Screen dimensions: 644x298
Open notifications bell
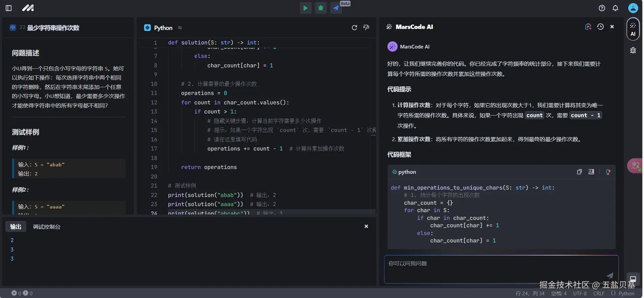pos(615,8)
